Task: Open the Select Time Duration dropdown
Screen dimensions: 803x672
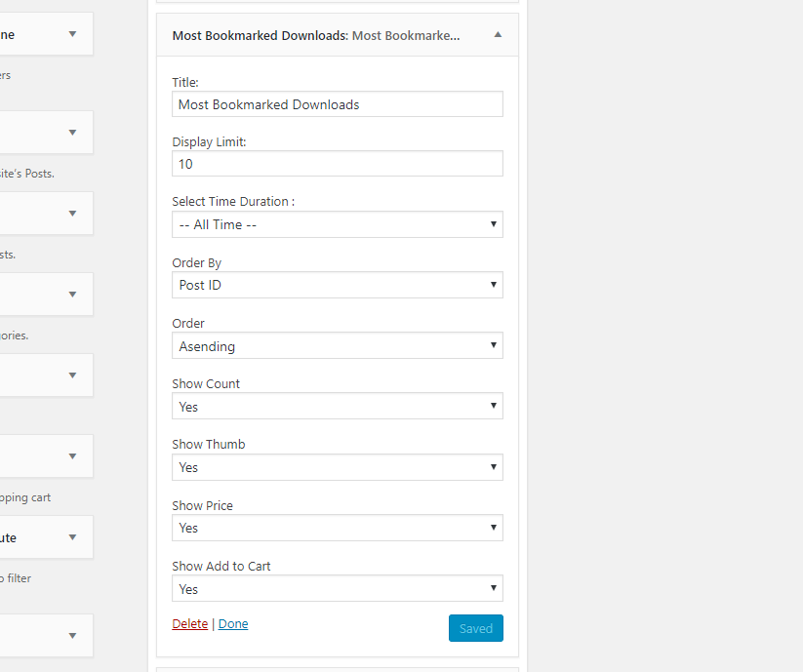Action: [337, 224]
